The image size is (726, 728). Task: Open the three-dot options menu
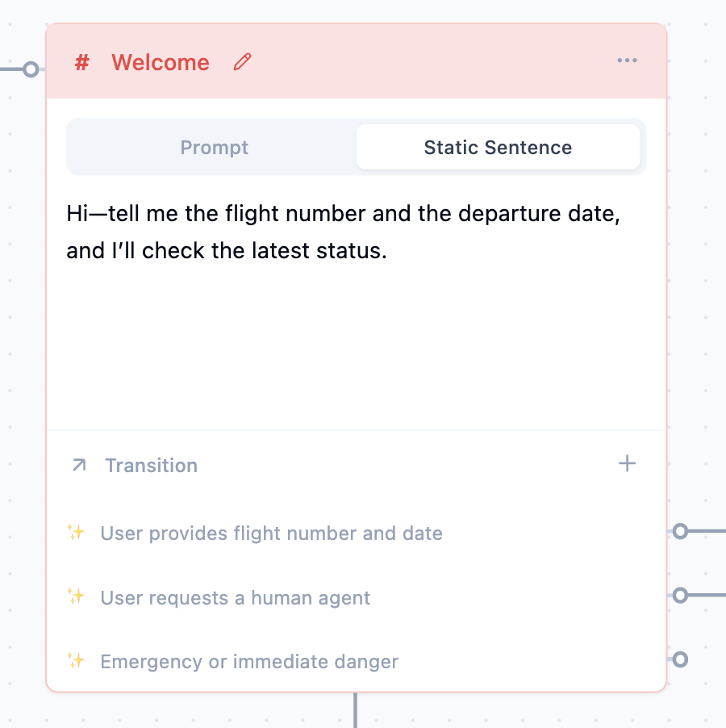pos(628,60)
